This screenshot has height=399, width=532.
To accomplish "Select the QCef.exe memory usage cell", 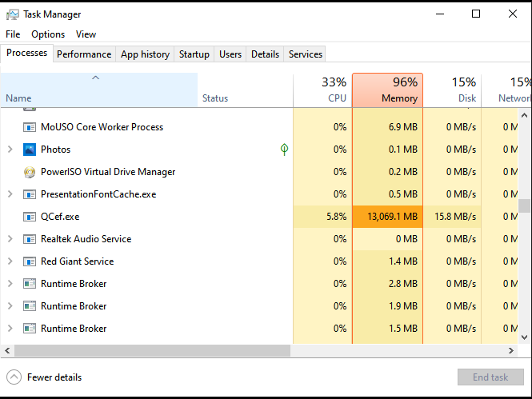I will [387, 217].
